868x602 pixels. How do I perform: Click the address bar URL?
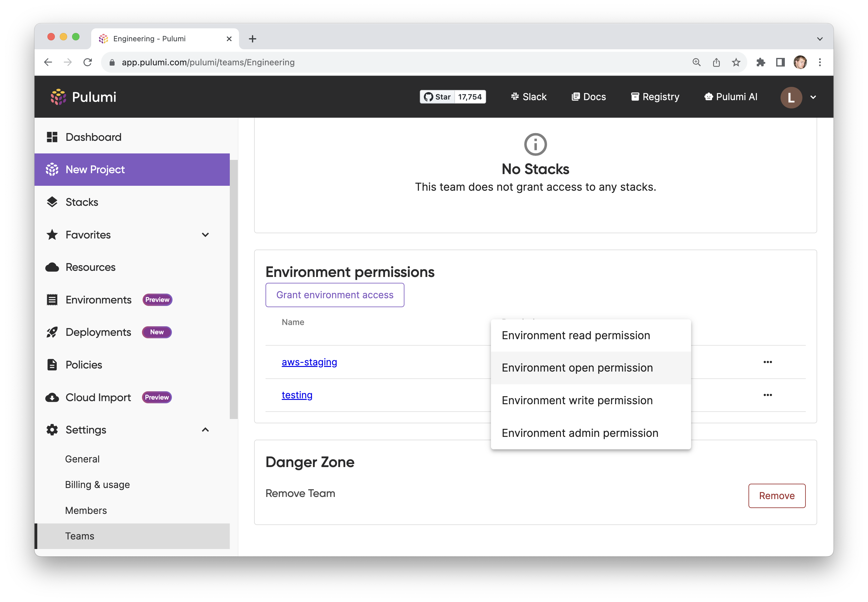click(x=208, y=62)
